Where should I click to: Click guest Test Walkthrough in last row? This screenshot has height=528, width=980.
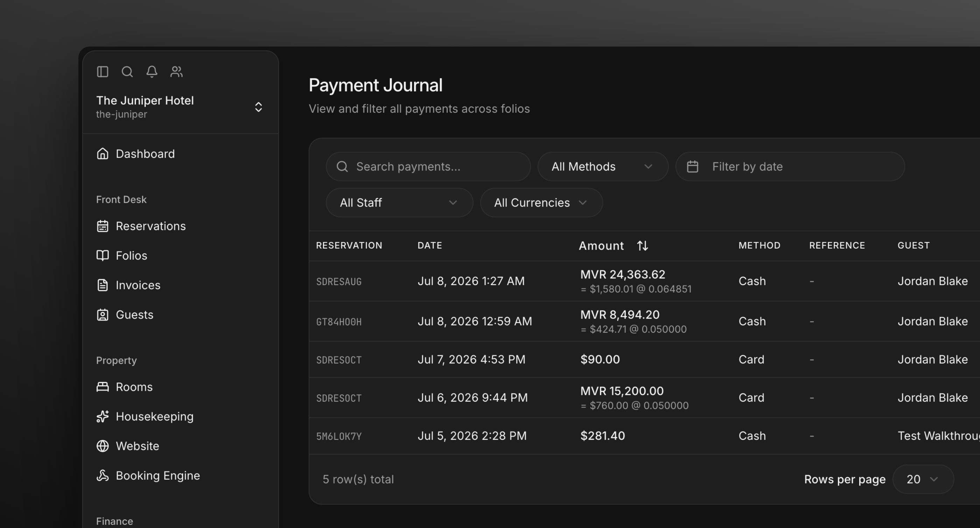point(939,436)
